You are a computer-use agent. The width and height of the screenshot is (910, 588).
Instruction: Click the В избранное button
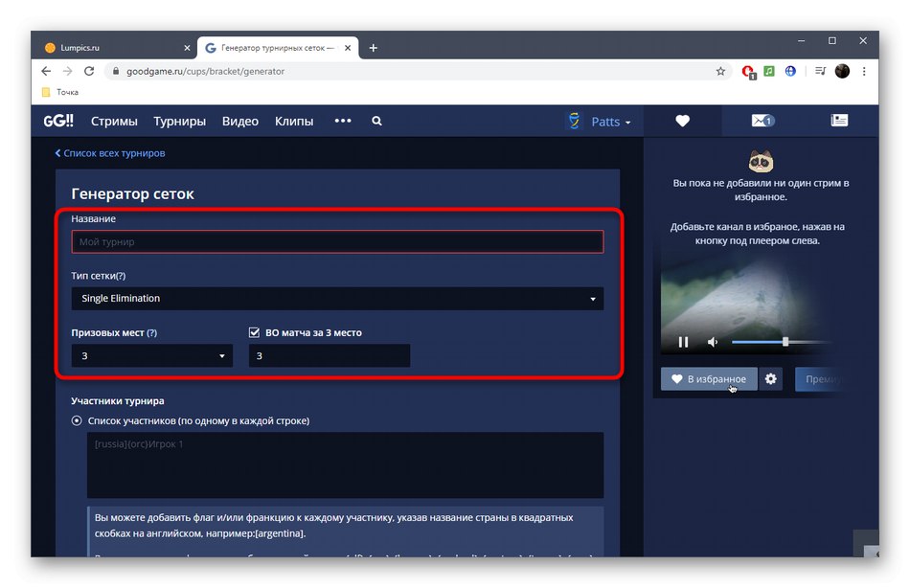coord(709,379)
